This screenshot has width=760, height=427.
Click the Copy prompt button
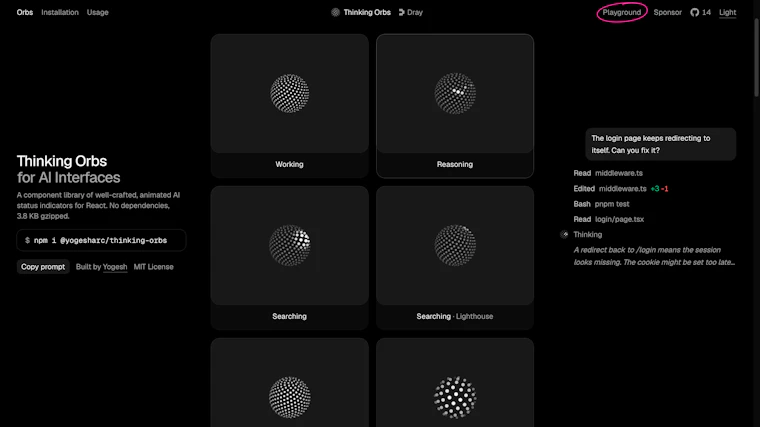click(43, 267)
